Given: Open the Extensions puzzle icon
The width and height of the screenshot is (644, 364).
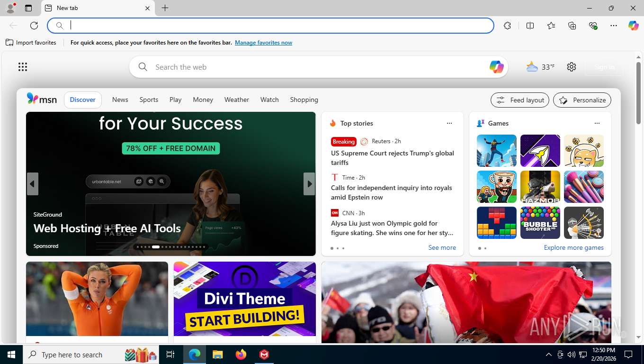Looking at the screenshot, I should coord(507,26).
